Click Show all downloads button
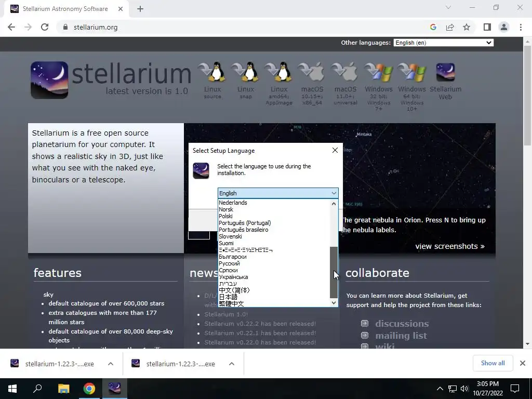 (x=493, y=363)
